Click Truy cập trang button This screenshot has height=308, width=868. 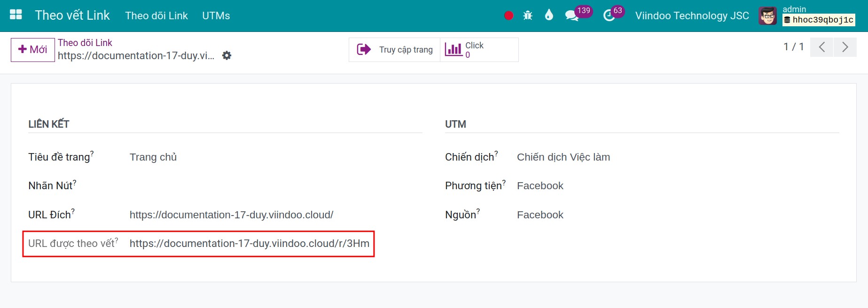(x=395, y=50)
